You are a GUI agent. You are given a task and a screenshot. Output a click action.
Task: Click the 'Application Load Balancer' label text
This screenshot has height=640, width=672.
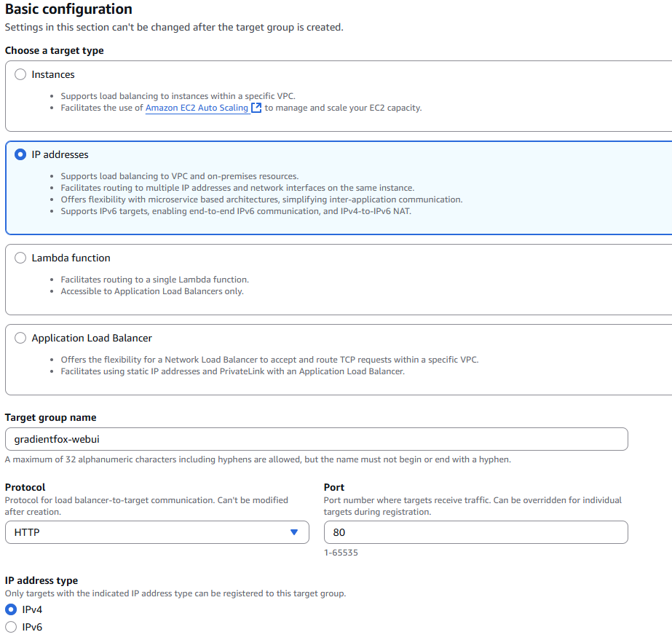pyautogui.click(x=92, y=338)
